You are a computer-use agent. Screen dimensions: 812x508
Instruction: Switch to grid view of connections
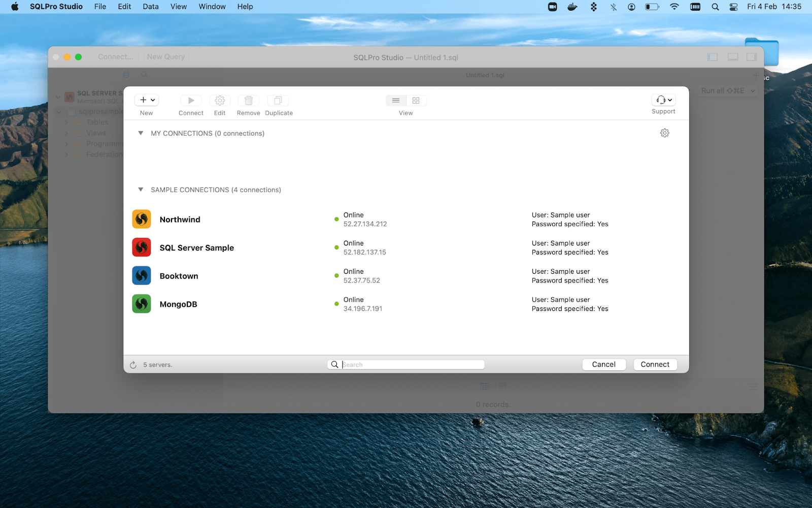click(416, 100)
